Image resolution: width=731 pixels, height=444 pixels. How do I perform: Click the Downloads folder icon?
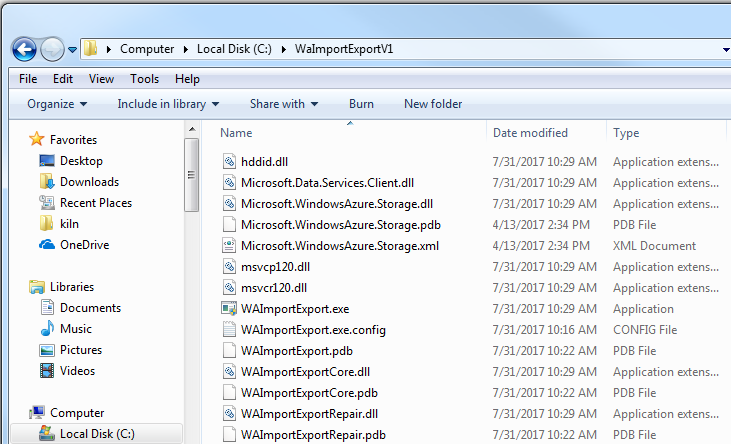click(x=47, y=181)
